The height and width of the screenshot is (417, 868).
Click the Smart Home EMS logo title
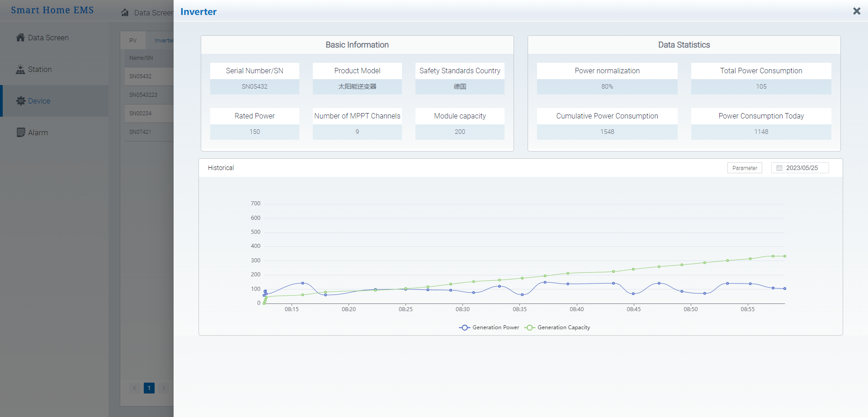(52, 10)
